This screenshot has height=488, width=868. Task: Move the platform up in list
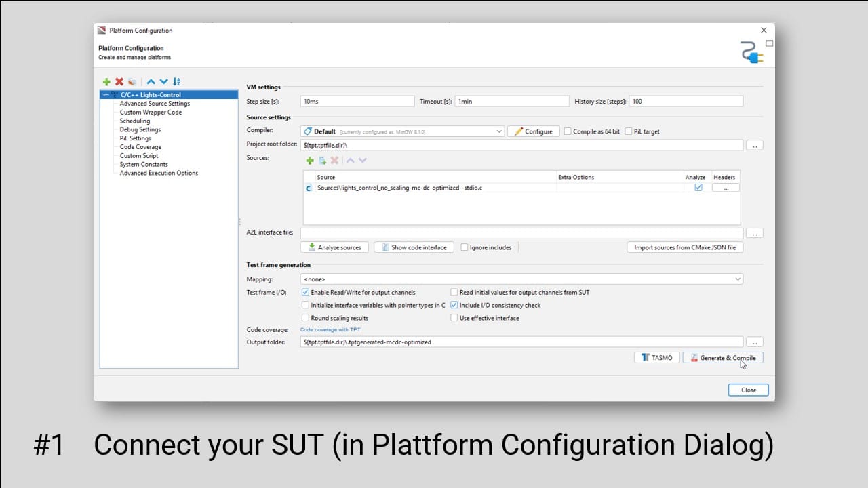pos(151,81)
